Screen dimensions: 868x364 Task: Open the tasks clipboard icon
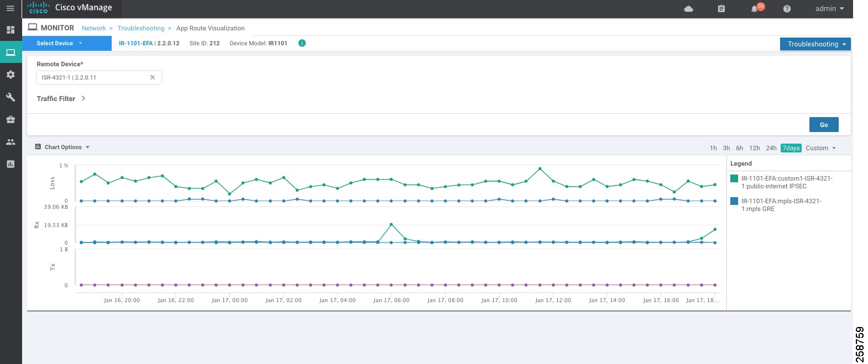click(721, 9)
